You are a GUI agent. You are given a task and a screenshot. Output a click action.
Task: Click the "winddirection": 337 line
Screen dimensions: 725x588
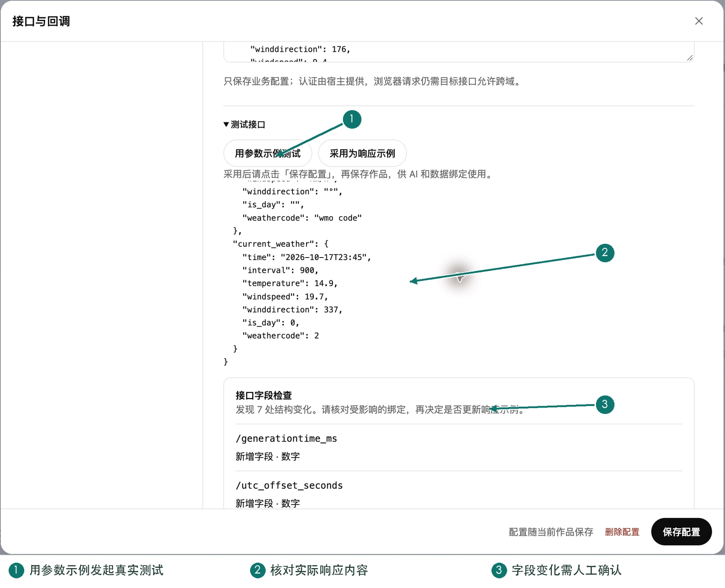pyautogui.click(x=292, y=309)
